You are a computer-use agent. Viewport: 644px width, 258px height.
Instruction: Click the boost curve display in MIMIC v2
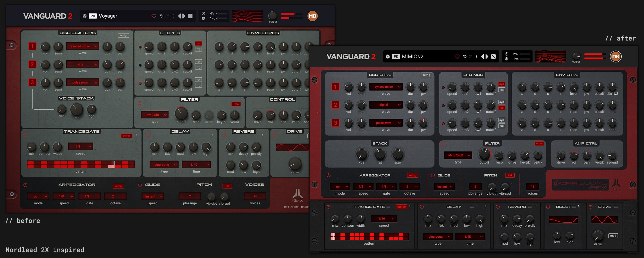click(563, 220)
